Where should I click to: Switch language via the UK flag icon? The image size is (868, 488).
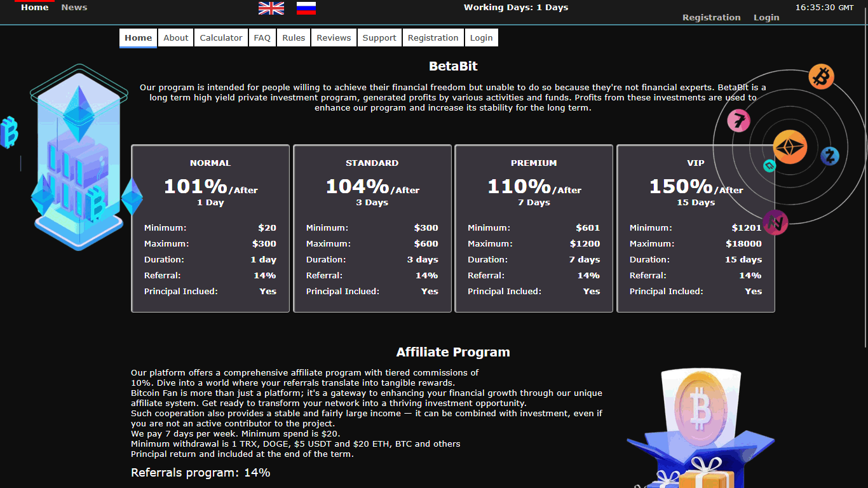pos(271,8)
